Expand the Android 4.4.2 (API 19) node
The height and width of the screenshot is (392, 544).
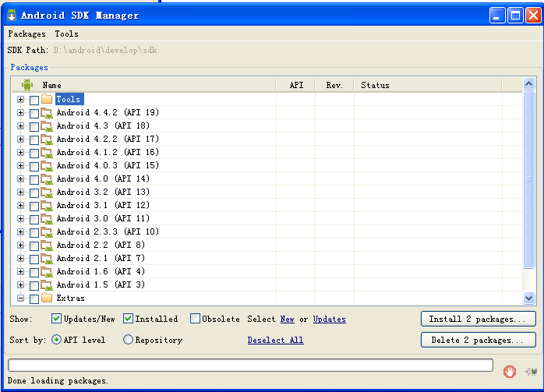click(x=20, y=113)
